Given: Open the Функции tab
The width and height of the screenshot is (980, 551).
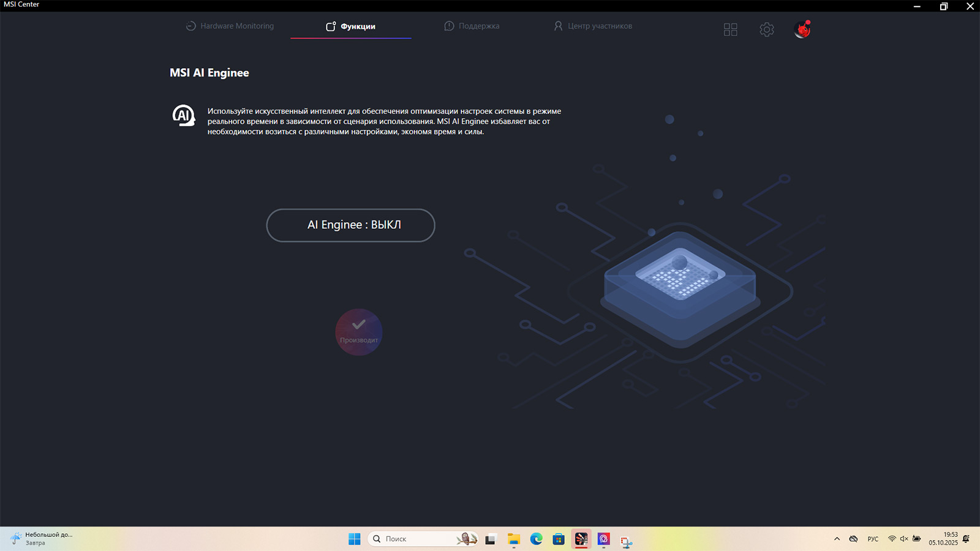Looking at the screenshot, I should [x=351, y=26].
